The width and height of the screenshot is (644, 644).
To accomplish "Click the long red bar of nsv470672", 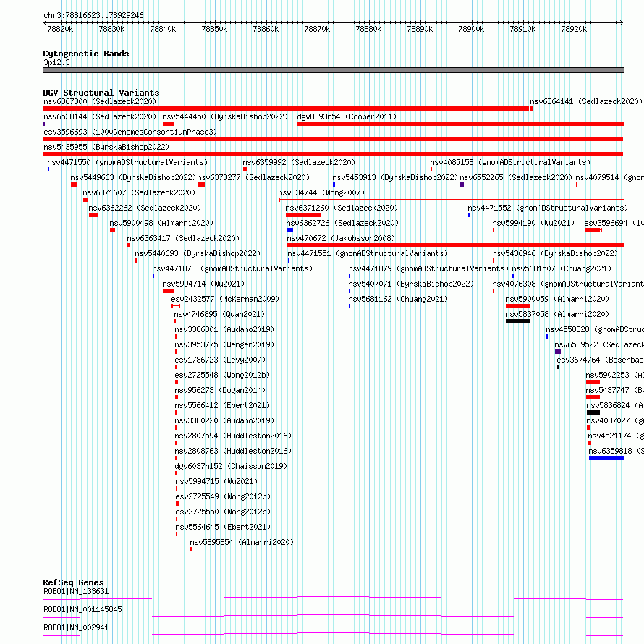I will pyautogui.click(x=455, y=245).
